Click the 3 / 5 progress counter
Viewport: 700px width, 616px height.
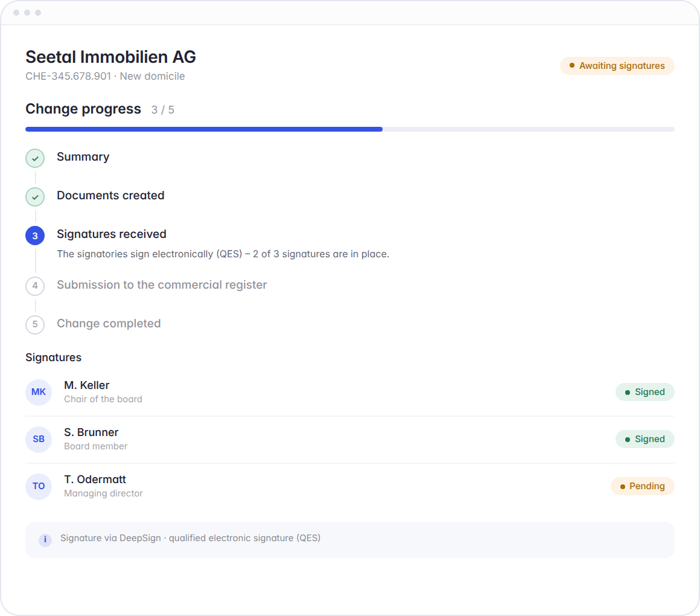(x=162, y=110)
